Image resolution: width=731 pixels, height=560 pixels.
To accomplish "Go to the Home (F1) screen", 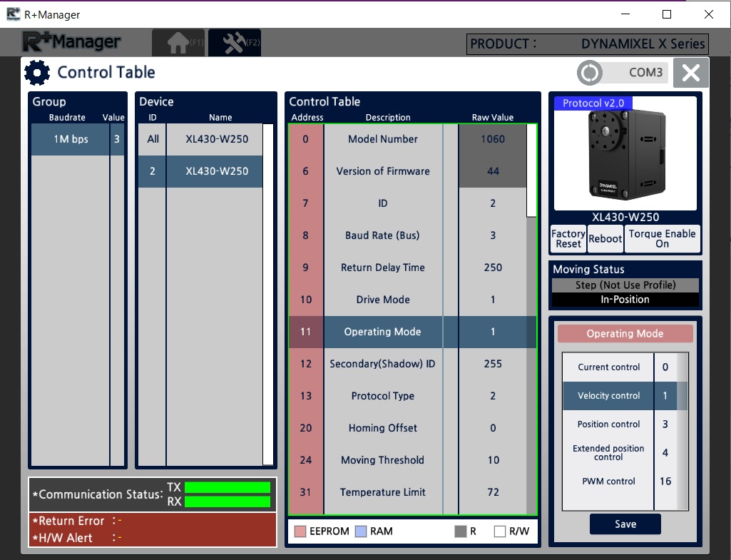I will pos(178,42).
